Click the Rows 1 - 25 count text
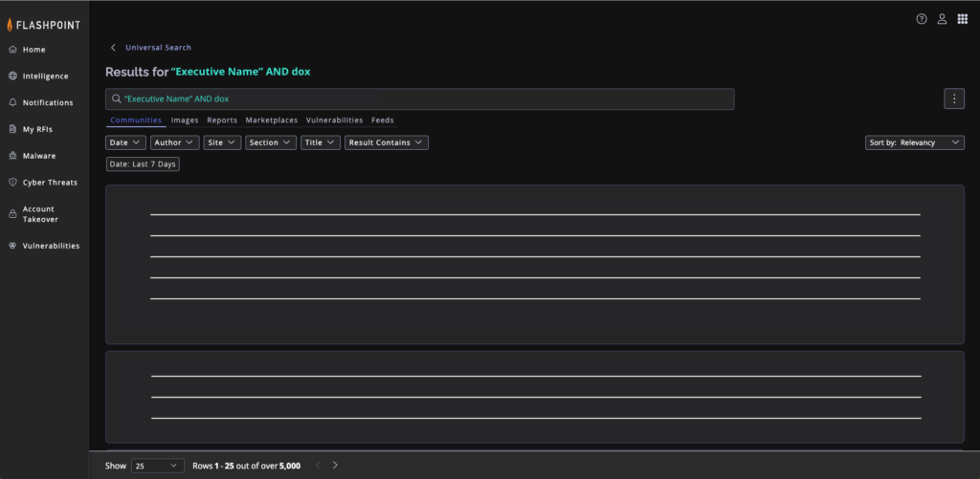The image size is (980, 479). coord(246,466)
